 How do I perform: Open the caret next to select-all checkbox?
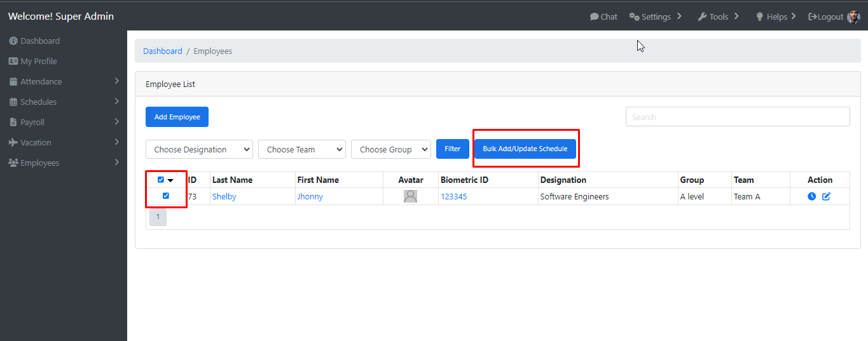tap(170, 180)
